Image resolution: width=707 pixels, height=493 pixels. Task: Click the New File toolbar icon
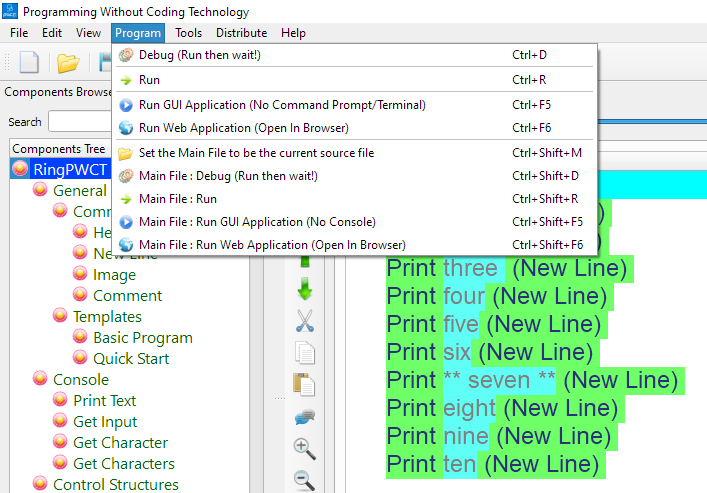pos(28,62)
